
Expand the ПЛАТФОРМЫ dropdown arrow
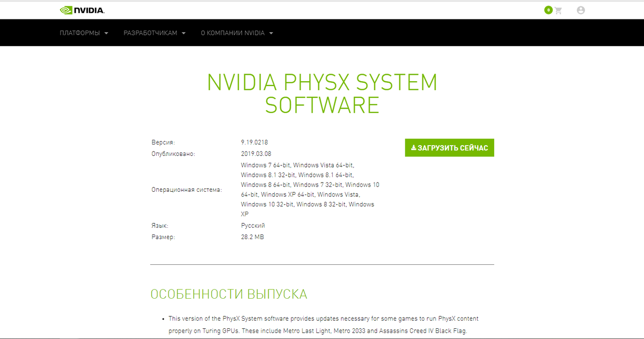(106, 33)
